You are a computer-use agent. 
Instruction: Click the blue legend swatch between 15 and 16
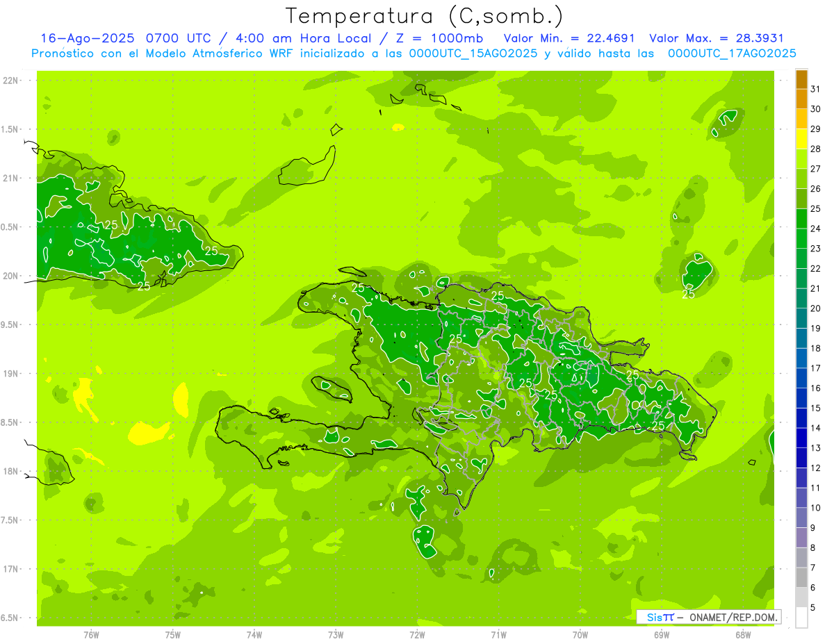(x=801, y=398)
